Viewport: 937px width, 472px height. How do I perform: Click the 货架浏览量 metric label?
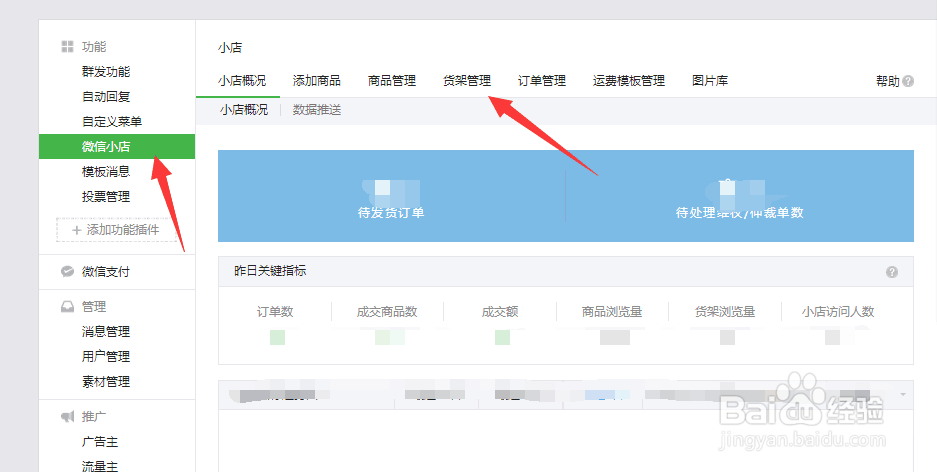(725, 312)
